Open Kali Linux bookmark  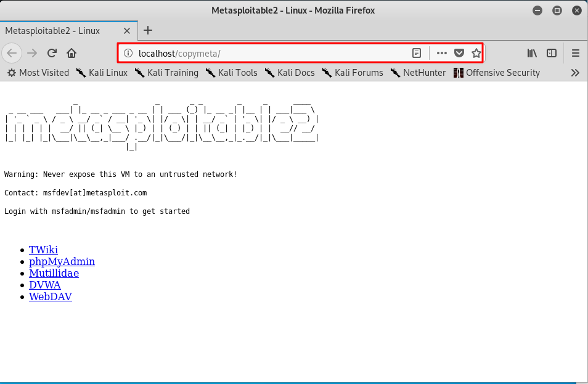pyautogui.click(x=102, y=73)
